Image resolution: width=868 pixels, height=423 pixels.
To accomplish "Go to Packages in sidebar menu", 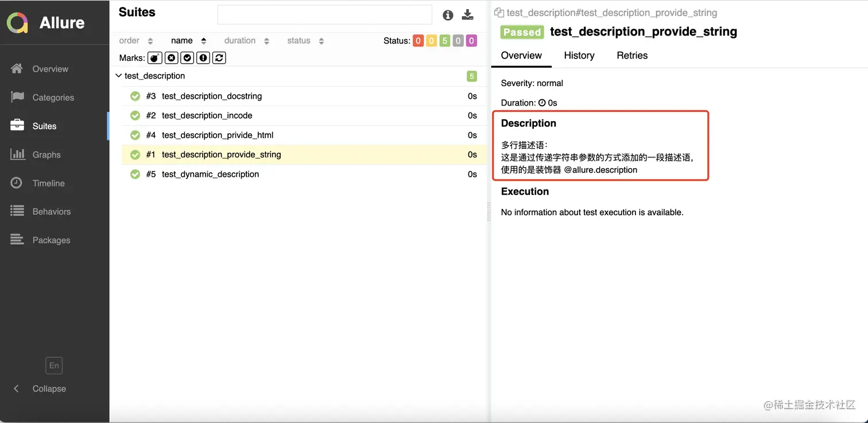I will click(52, 240).
